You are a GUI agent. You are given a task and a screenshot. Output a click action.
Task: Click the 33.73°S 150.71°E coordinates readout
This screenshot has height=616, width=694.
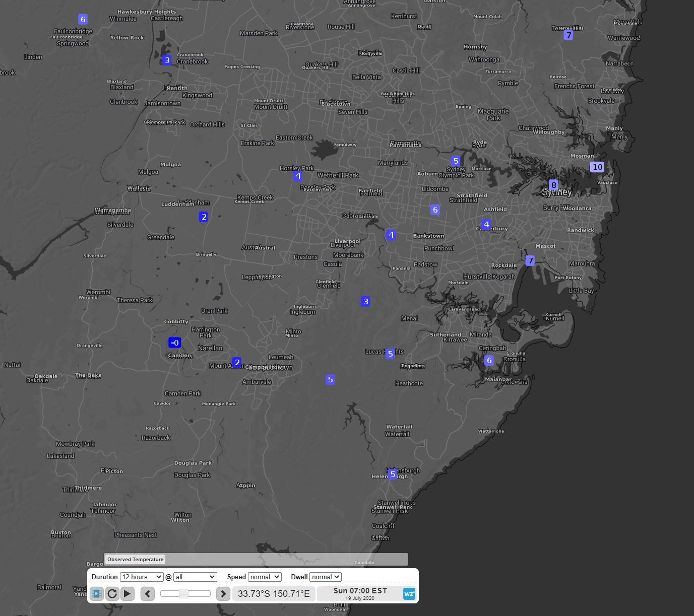click(274, 594)
